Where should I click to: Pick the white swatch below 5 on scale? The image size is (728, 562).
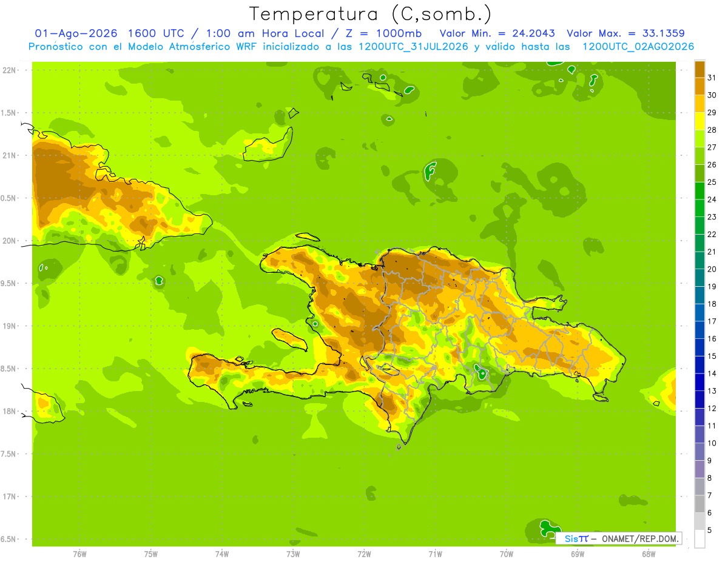(x=699, y=538)
